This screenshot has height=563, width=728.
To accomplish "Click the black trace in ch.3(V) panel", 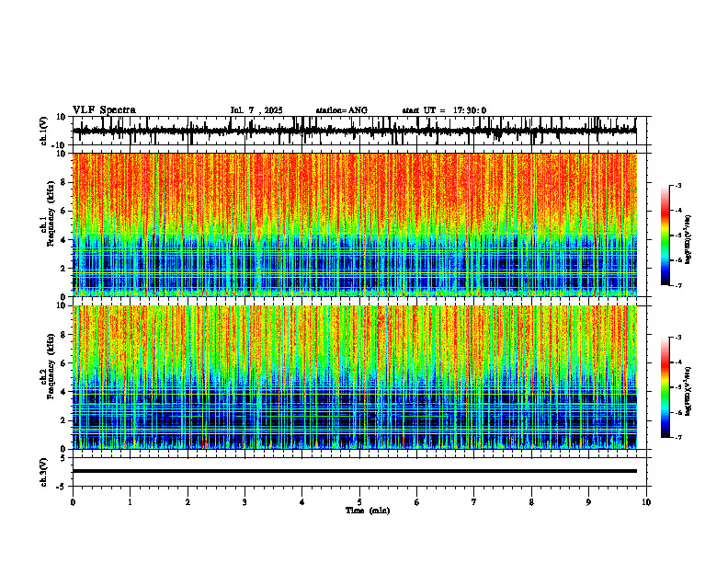I will (354, 471).
